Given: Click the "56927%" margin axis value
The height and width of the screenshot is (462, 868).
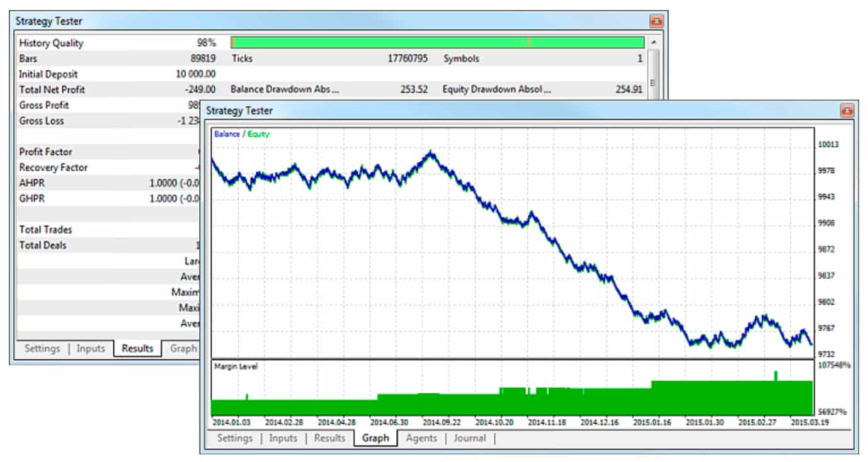Looking at the screenshot, I should [x=832, y=412].
